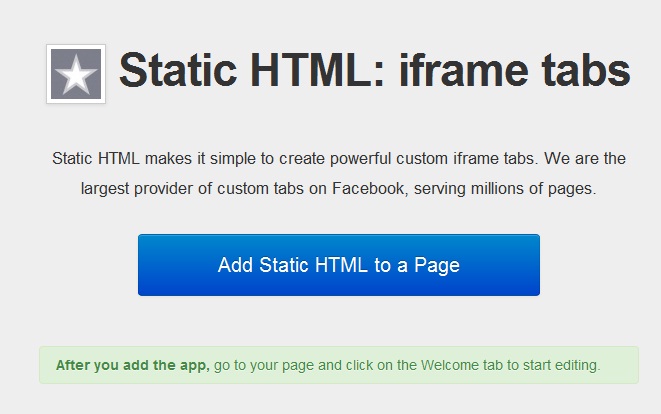Click the white star inside the app logo
Image resolution: width=661 pixels, height=414 pixels.
(x=76, y=75)
